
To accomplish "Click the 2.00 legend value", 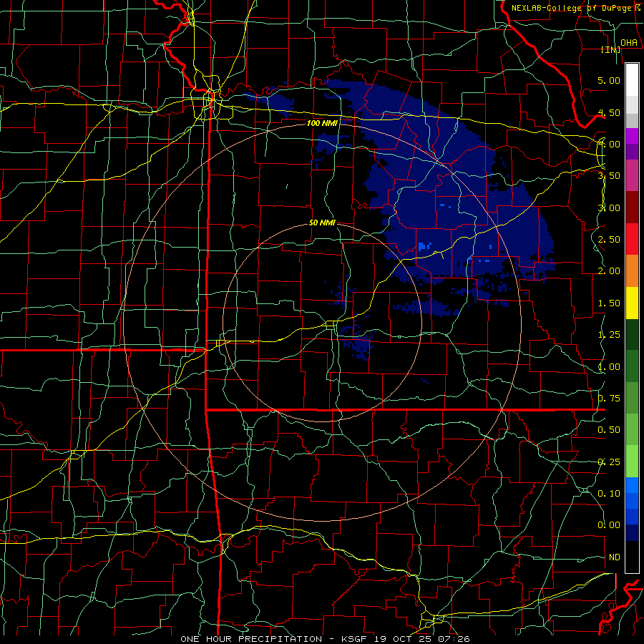I will 609,271.
